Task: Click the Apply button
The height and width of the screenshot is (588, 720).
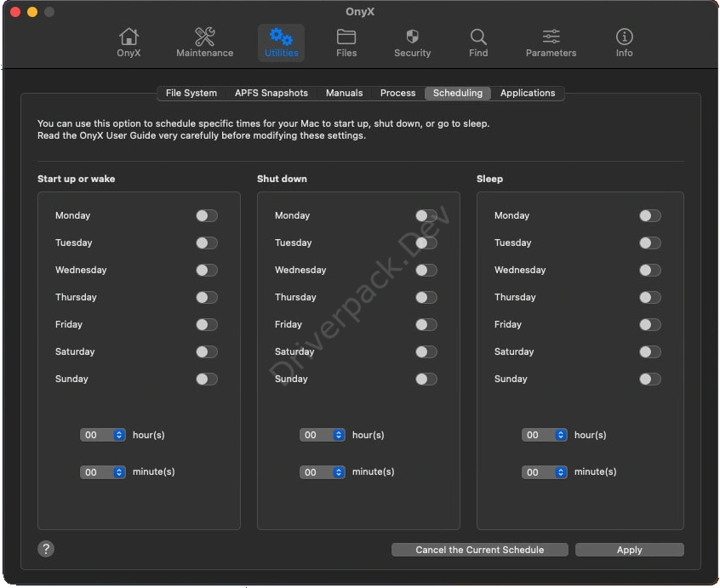Action: pyautogui.click(x=629, y=550)
